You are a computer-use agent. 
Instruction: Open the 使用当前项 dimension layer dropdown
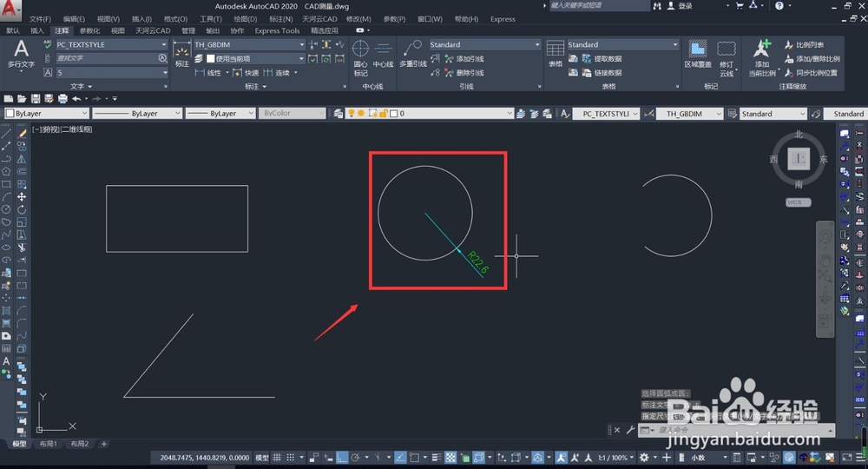[x=254, y=58]
